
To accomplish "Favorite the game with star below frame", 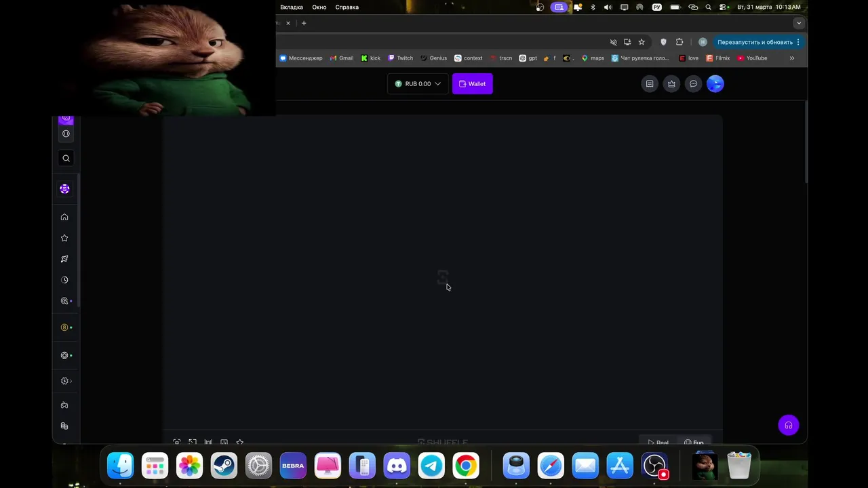I will pos(239,443).
